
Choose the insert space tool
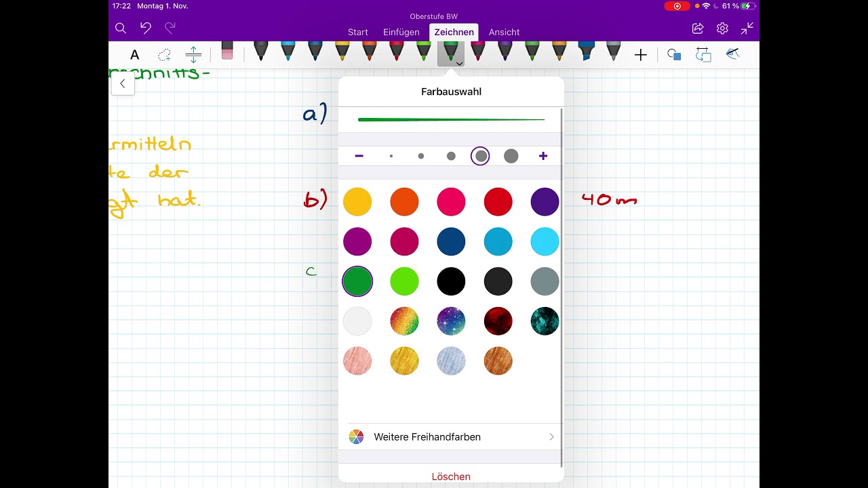click(x=193, y=55)
